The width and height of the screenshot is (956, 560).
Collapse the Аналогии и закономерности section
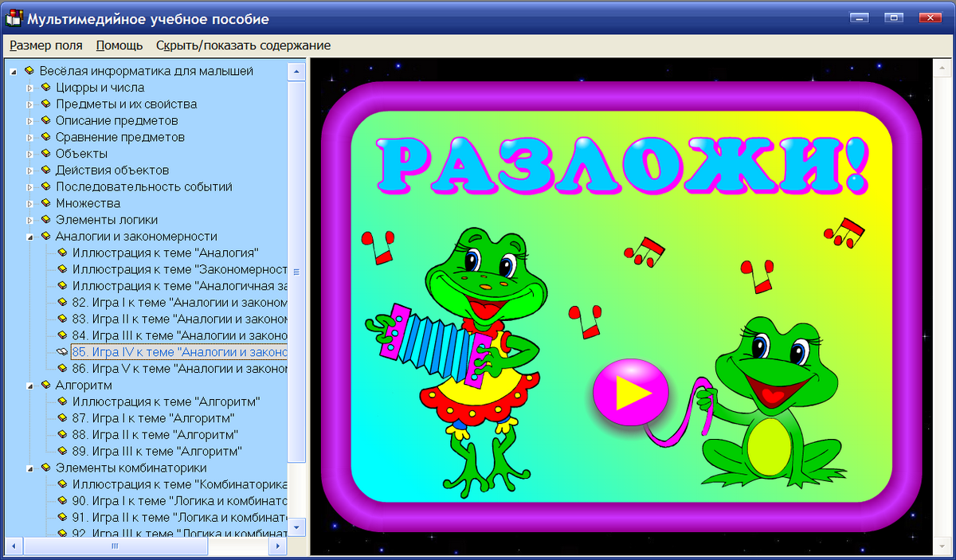(30, 237)
